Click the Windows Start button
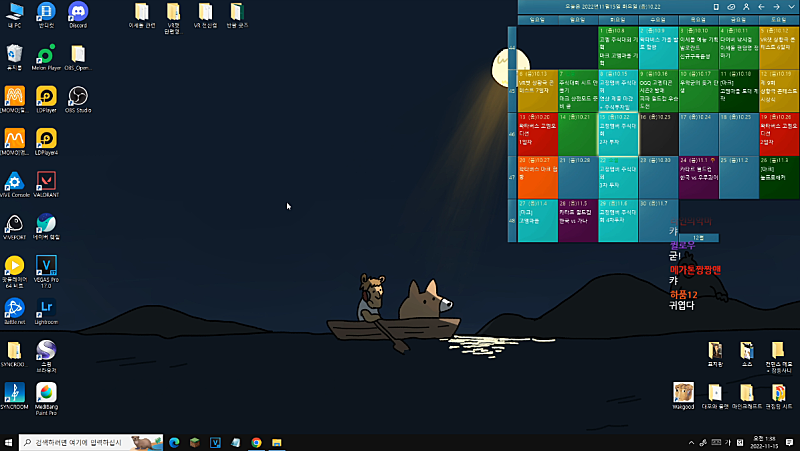The image size is (800, 451). 9,442
